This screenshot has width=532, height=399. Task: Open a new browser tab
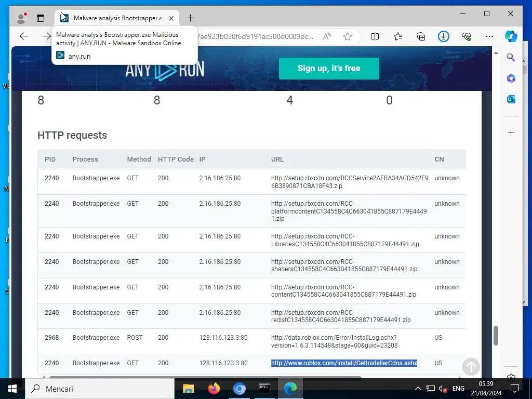click(x=191, y=18)
